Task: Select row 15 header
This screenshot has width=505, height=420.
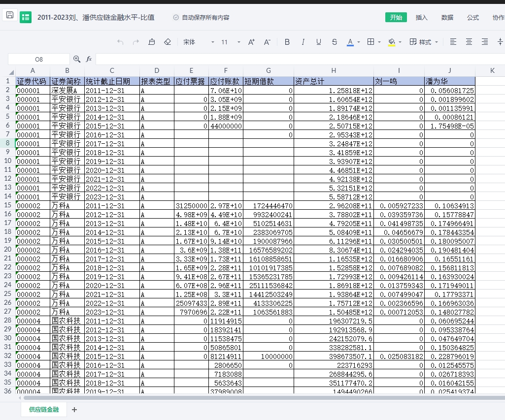Action: pos(7,205)
